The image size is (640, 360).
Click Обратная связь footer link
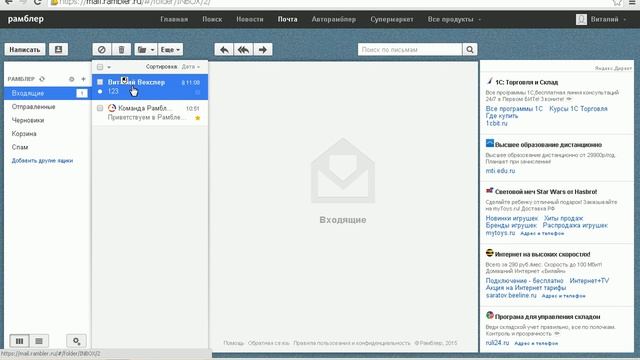[x=269, y=343]
